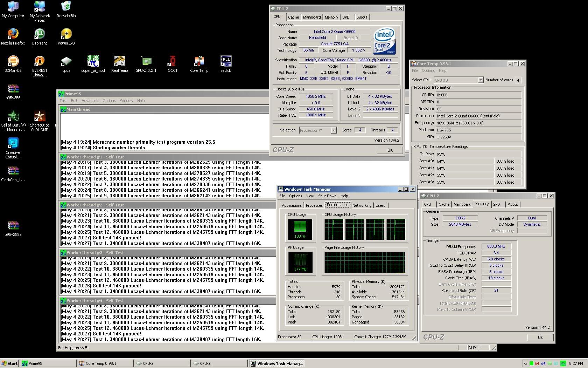This screenshot has width=588, height=368.
Task: Launch Mozilla Firefox from desktop
Action: pyautogui.click(x=13, y=37)
